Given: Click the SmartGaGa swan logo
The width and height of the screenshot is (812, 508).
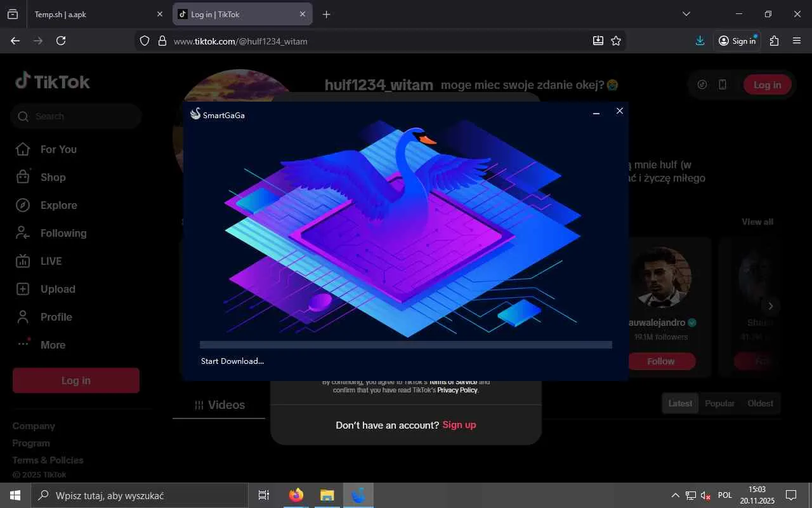Looking at the screenshot, I should pos(195,114).
